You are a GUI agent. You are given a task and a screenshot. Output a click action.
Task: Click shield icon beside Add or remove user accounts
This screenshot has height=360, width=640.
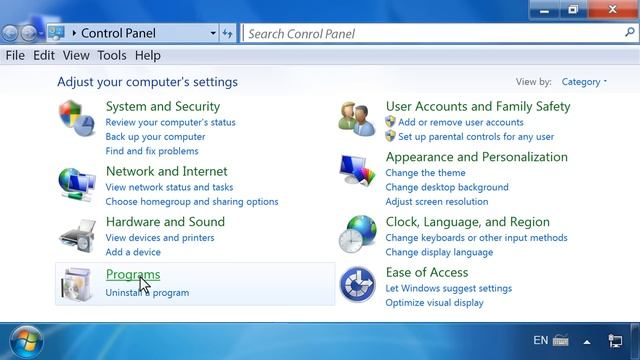(390, 122)
